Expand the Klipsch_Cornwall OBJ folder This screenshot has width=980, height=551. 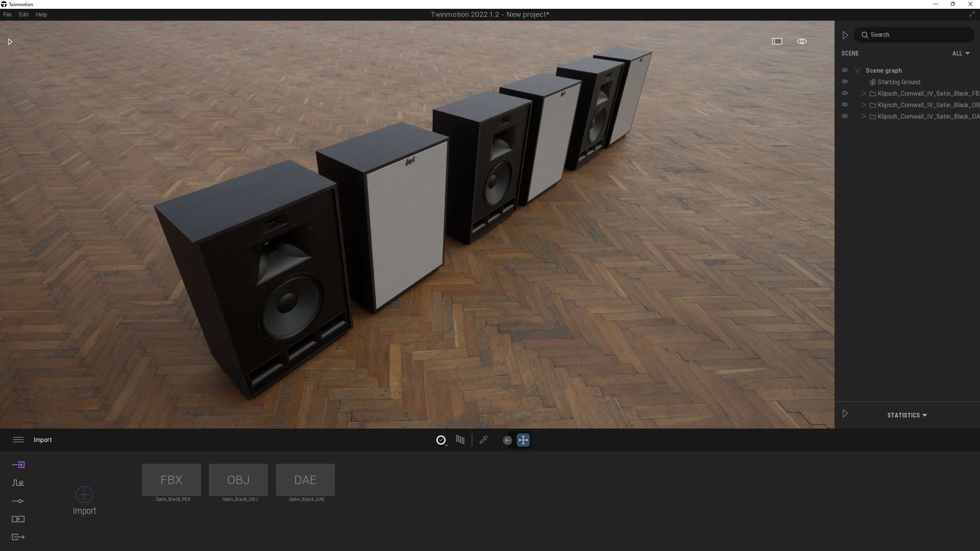point(863,105)
